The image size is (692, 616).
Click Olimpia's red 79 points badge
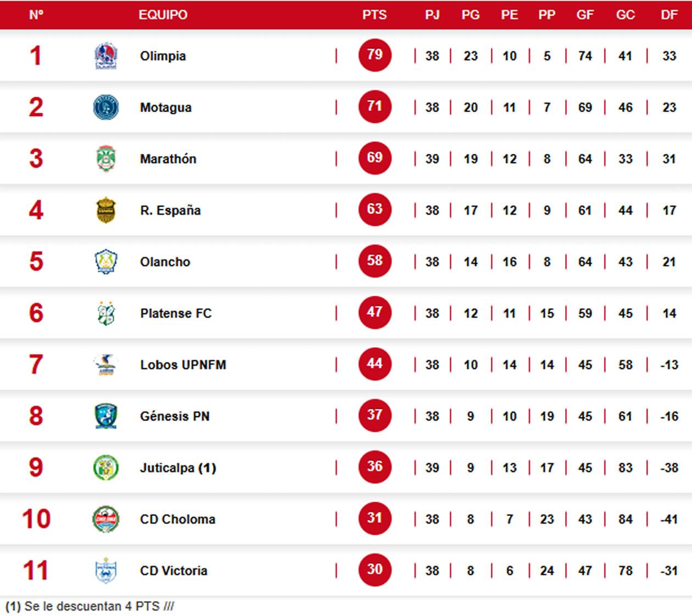pos(375,54)
